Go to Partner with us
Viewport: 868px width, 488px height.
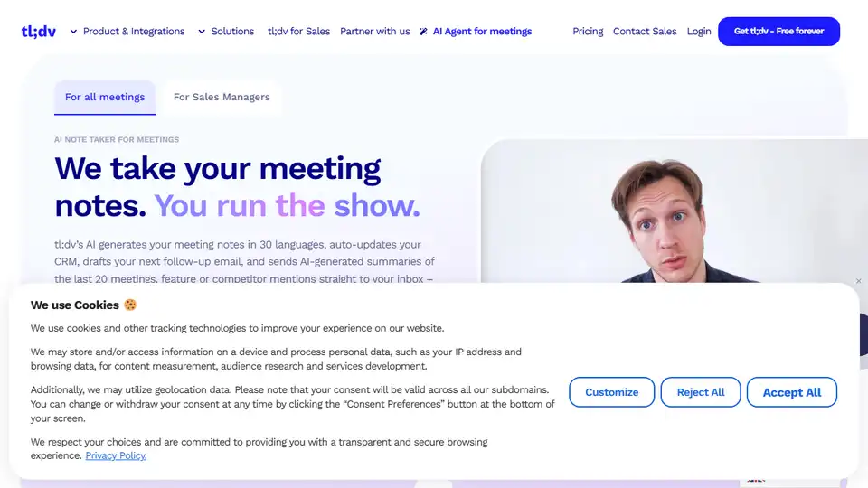[374, 32]
